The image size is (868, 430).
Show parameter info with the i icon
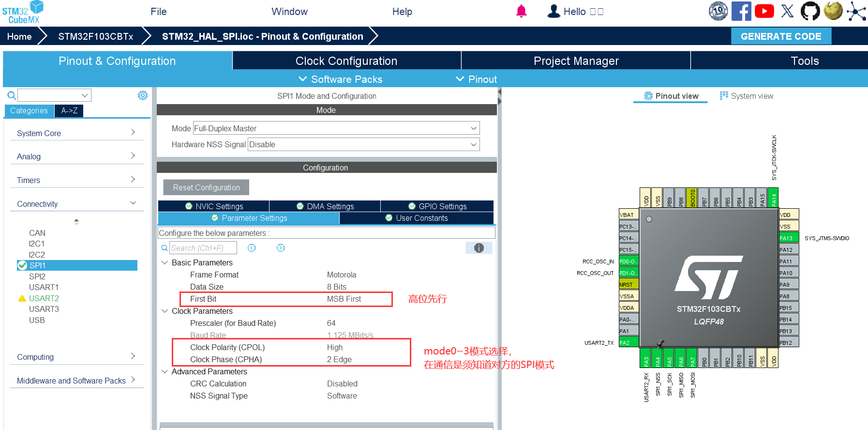pos(479,248)
